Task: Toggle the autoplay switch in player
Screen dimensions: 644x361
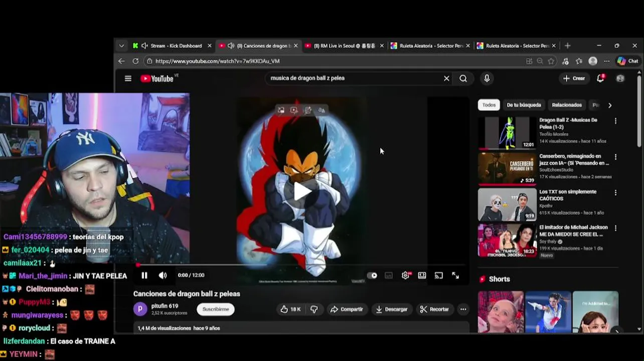Action: (x=372, y=275)
